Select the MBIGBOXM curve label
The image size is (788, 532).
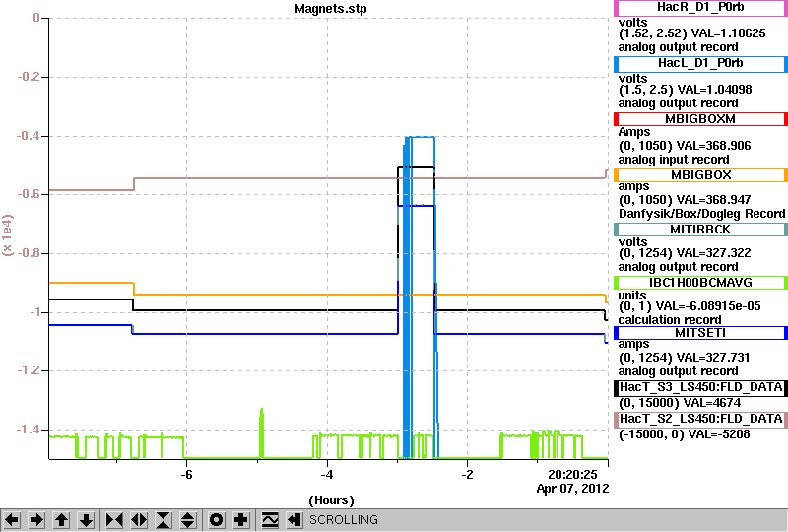pyautogui.click(x=700, y=119)
